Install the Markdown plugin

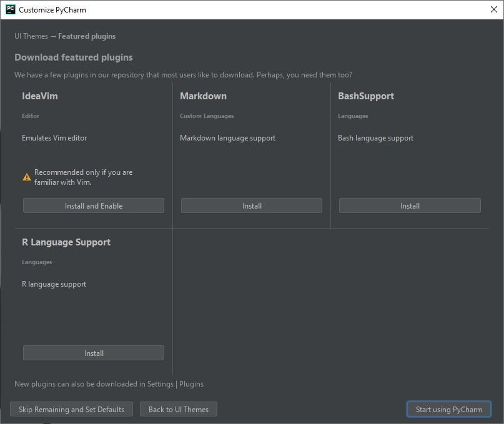tap(251, 205)
